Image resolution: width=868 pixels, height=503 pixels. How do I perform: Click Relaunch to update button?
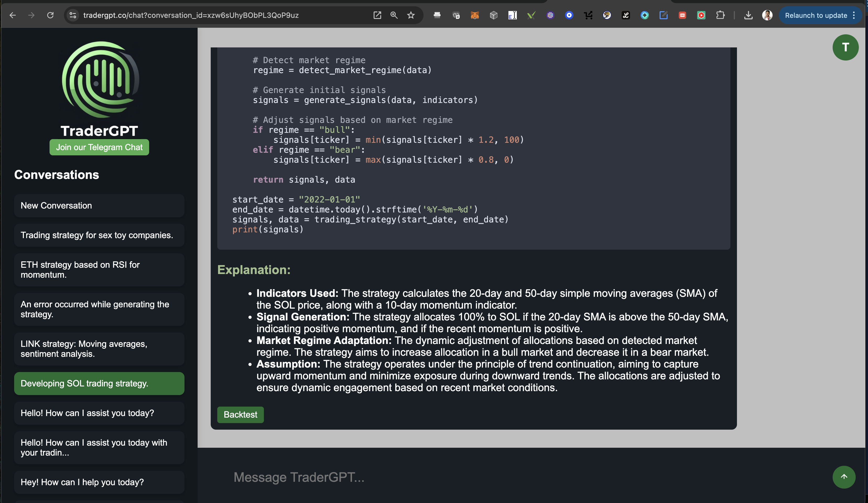click(x=816, y=15)
